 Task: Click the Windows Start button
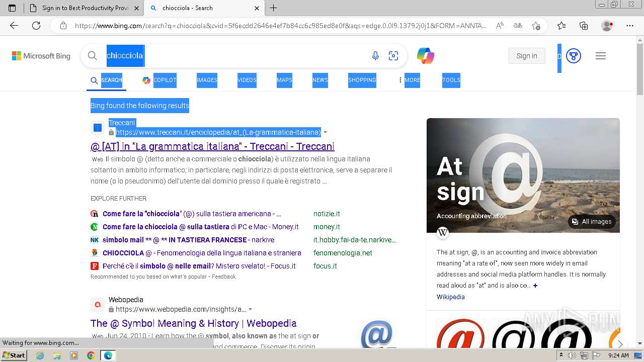coord(14,355)
